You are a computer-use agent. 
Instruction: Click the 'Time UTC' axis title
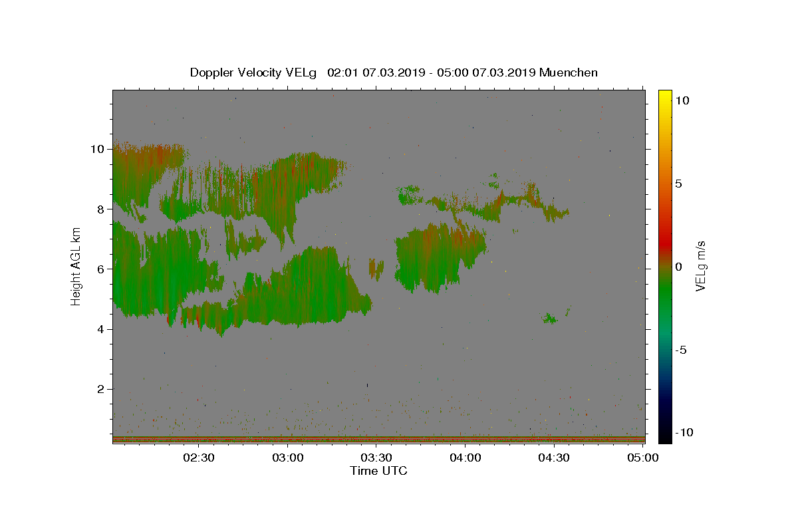click(x=378, y=471)
